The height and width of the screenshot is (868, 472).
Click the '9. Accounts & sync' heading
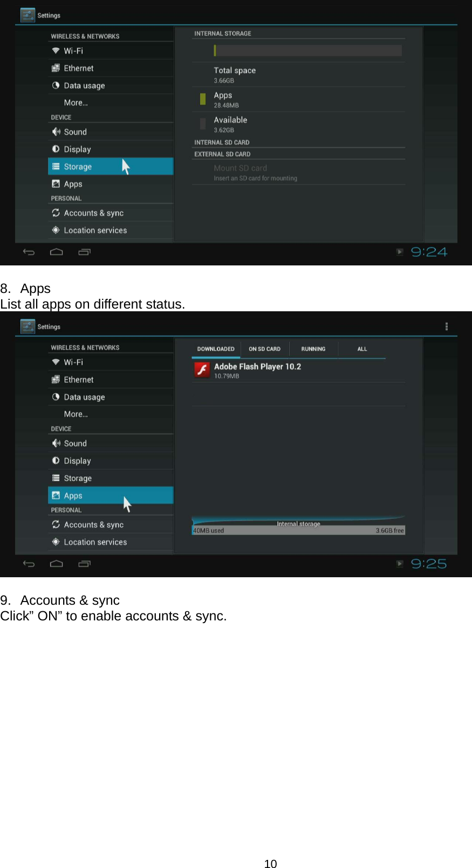[x=60, y=600]
